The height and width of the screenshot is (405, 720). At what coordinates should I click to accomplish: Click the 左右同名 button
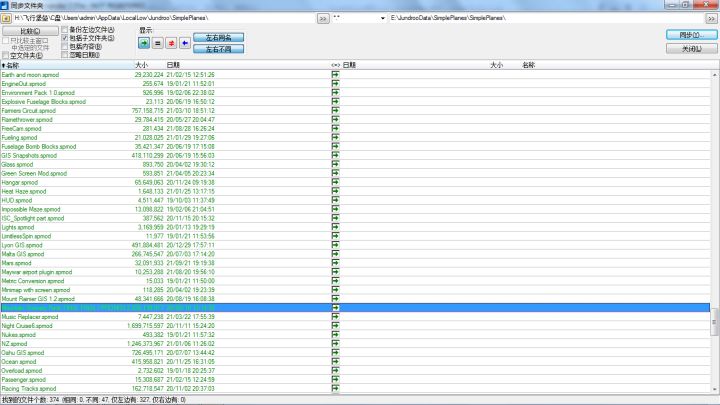tap(219, 38)
